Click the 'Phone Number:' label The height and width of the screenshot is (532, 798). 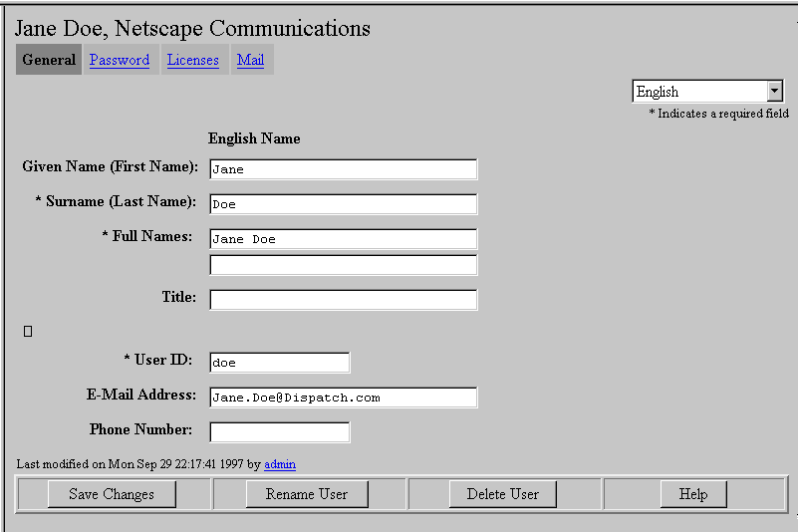[141, 429]
